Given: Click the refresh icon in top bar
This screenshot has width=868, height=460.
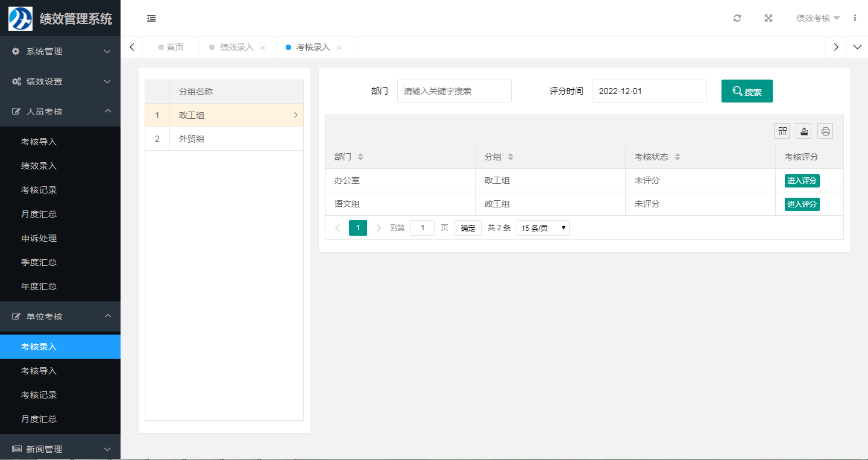Looking at the screenshot, I should pos(737,18).
